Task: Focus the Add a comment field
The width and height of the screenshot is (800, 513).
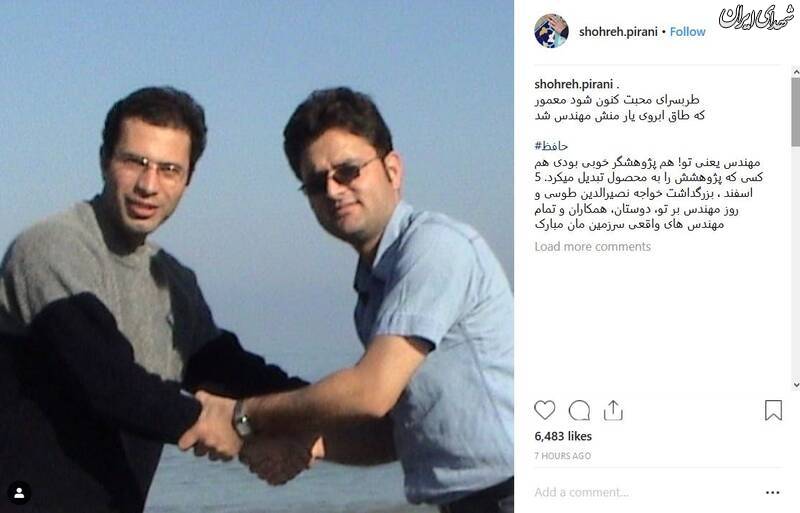Action: [645, 493]
